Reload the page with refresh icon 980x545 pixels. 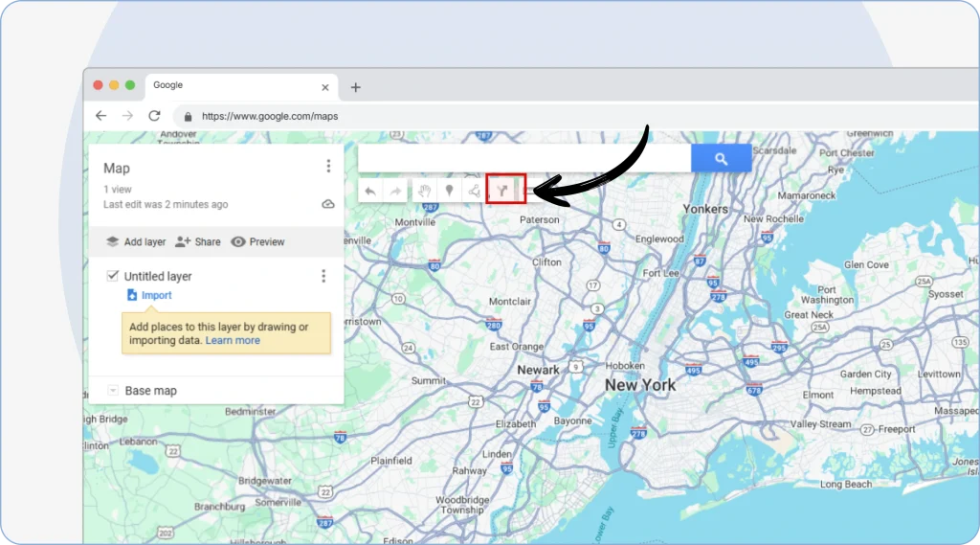click(154, 116)
